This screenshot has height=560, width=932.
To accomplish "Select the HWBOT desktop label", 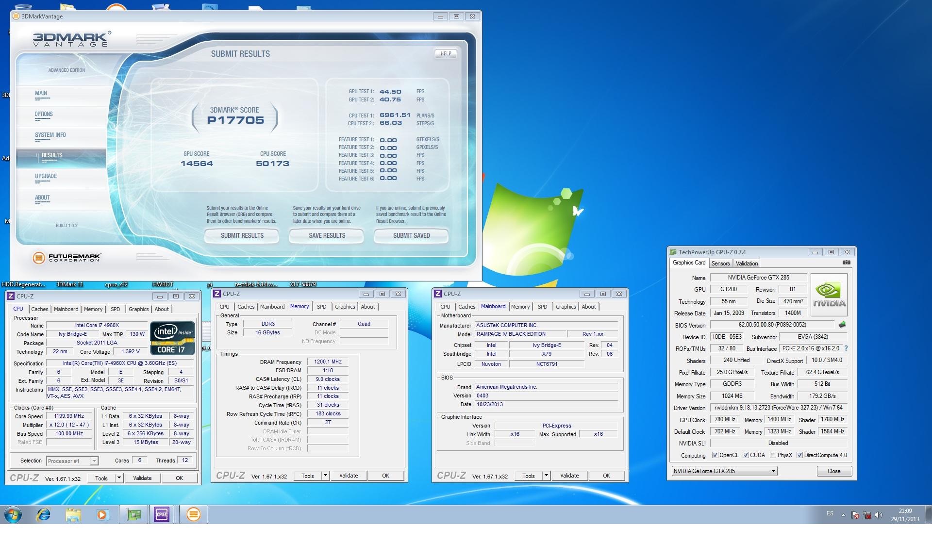I will [x=163, y=285].
